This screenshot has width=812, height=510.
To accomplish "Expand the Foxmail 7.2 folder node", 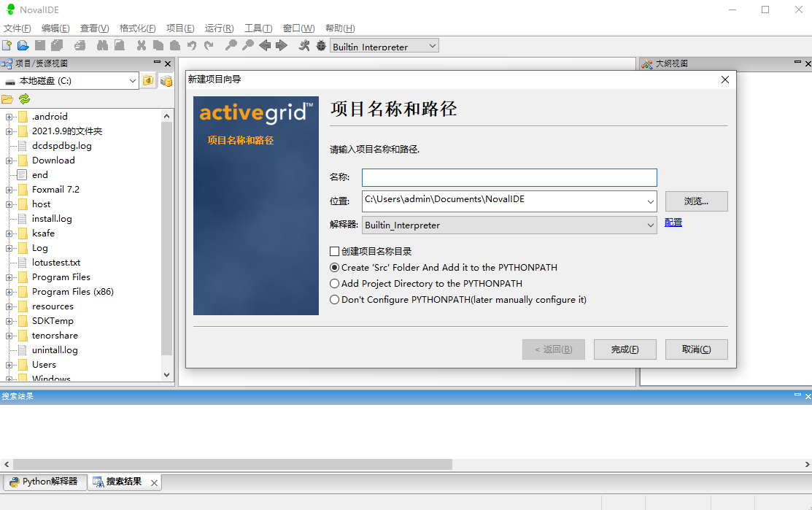I will (x=9, y=190).
